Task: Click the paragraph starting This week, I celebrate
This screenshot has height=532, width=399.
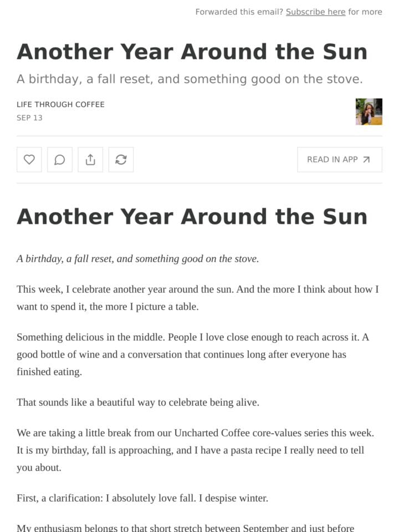Action: (x=198, y=298)
